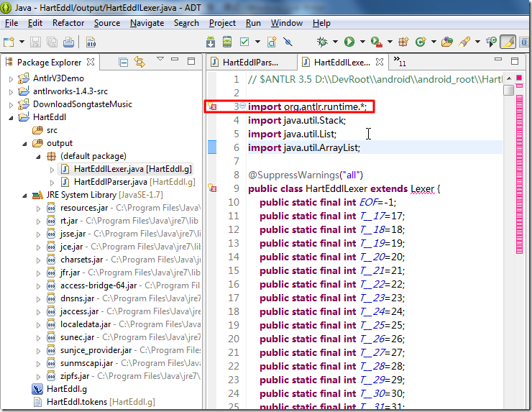532x412 pixels.
Task: Select the HartEddlLexe... editor tab
Action: click(341, 63)
